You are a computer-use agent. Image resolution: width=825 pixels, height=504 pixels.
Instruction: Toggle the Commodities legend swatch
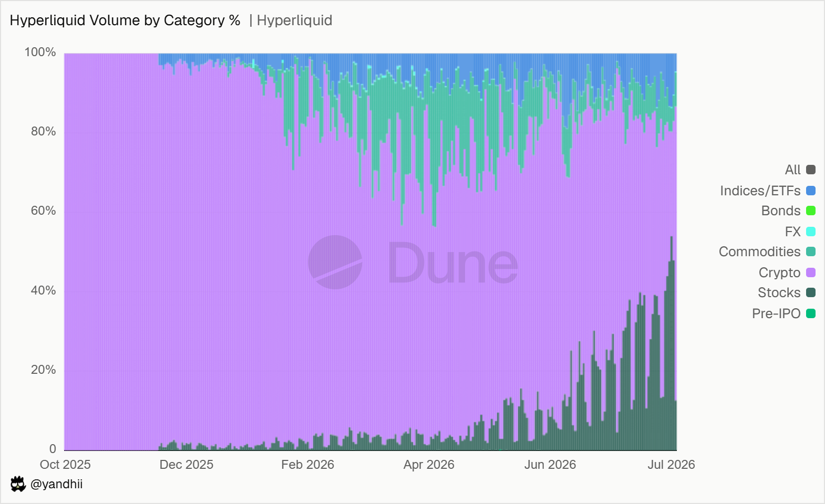click(x=811, y=251)
